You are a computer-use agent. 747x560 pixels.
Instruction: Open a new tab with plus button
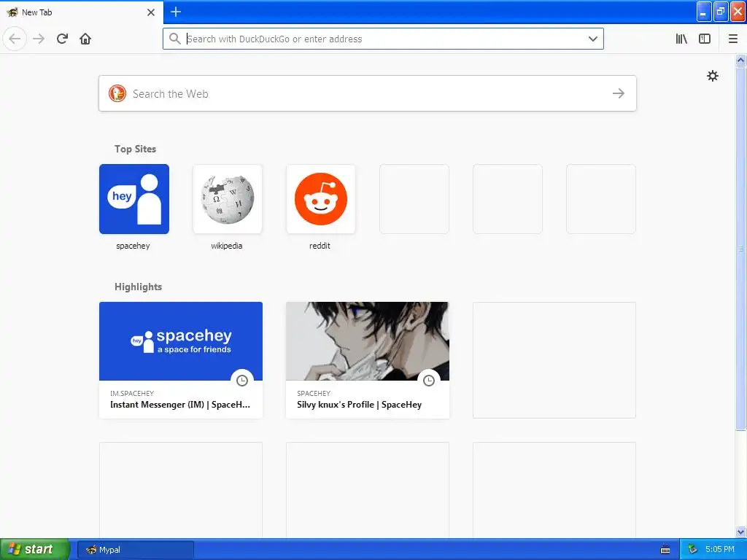(x=176, y=12)
